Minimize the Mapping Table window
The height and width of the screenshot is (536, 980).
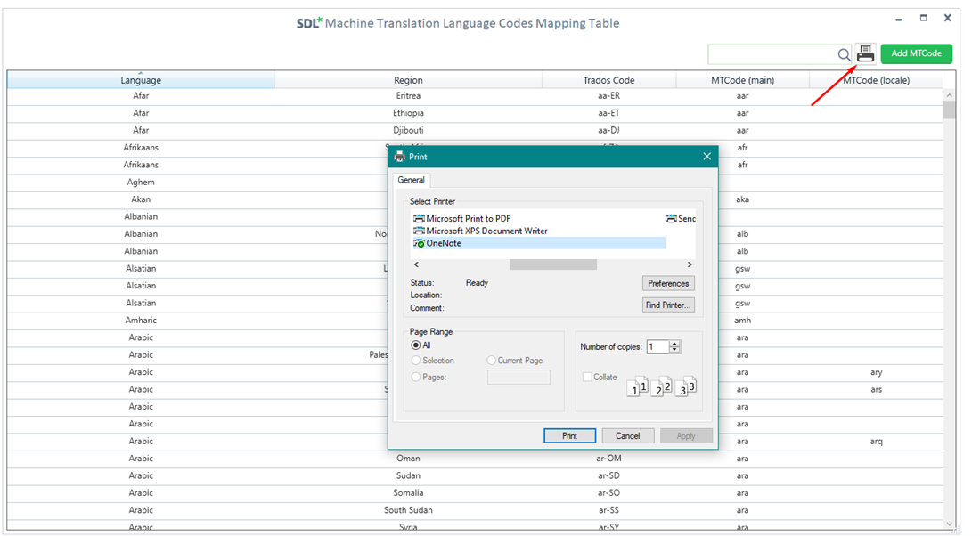point(899,20)
